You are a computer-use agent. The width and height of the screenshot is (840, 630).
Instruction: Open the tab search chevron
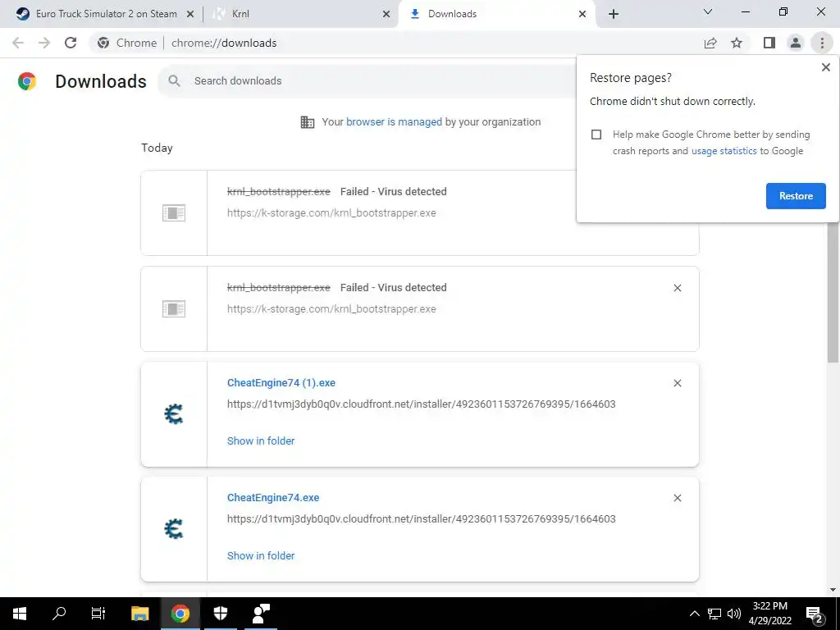tap(708, 11)
